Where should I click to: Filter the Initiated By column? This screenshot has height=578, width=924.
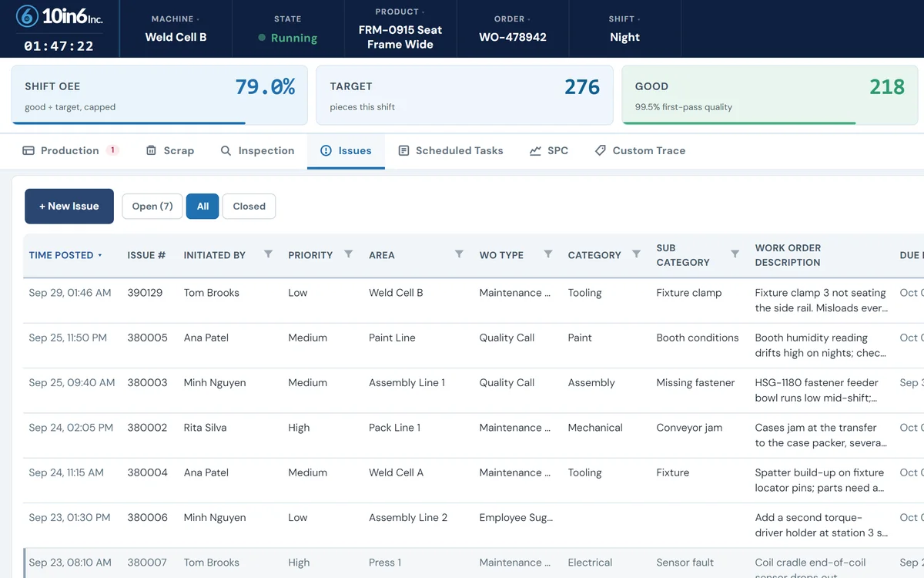(x=268, y=254)
